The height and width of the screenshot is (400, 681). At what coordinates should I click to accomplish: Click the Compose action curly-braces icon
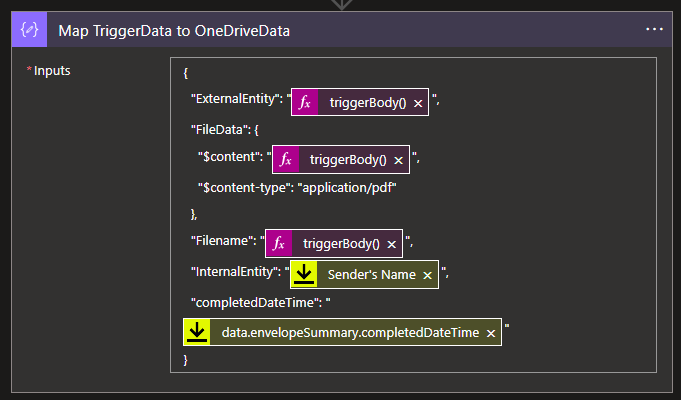(x=29, y=30)
